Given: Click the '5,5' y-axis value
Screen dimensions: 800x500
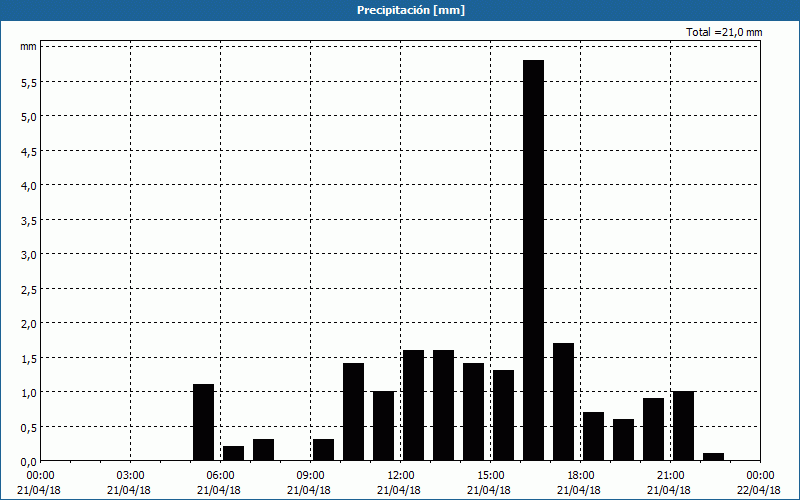Looking at the screenshot, I should [x=29, y=82].
